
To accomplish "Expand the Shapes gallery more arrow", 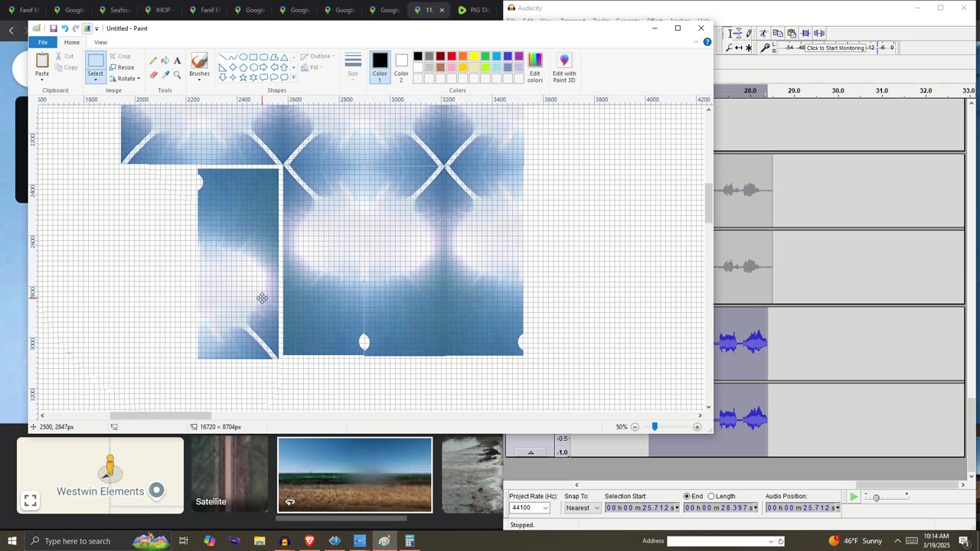I will click(293, 77).
